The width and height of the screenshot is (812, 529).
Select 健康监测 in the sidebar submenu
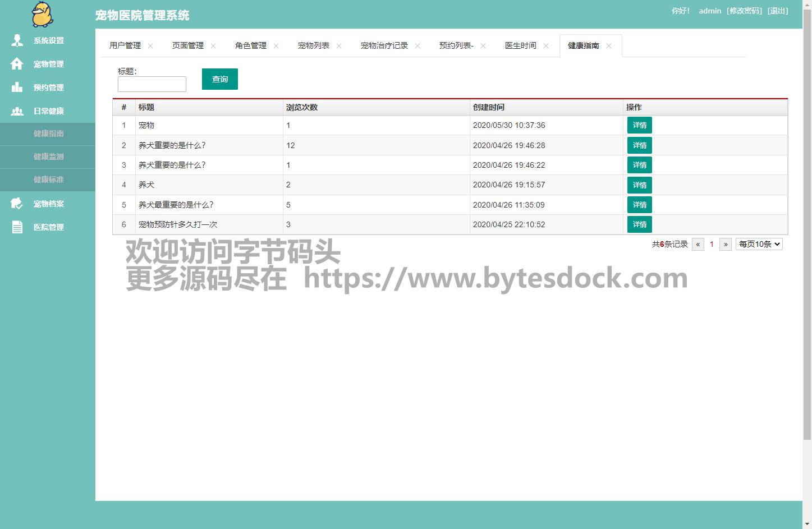pos(48,157)
